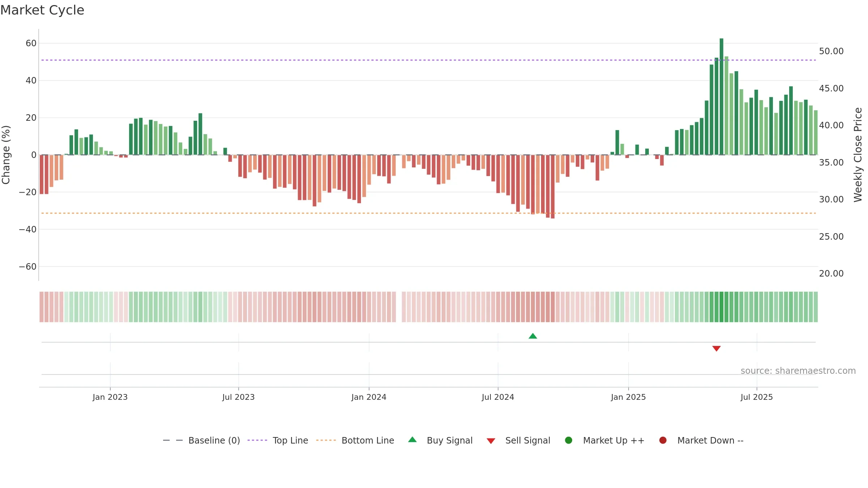Viewport: 868px width, 488px height.
Task: Click the Jul 2023 axis label
Action: [238, 397]
